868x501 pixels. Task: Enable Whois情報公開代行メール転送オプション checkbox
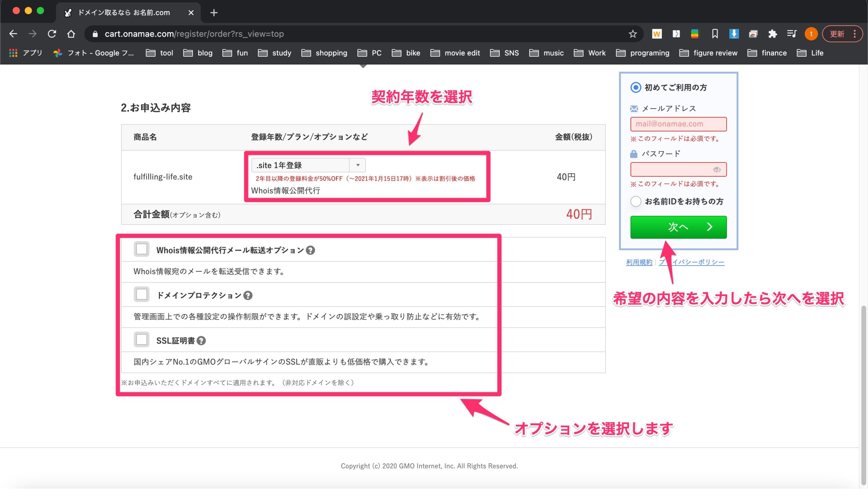pyautogui.click(x=141, y=249)
